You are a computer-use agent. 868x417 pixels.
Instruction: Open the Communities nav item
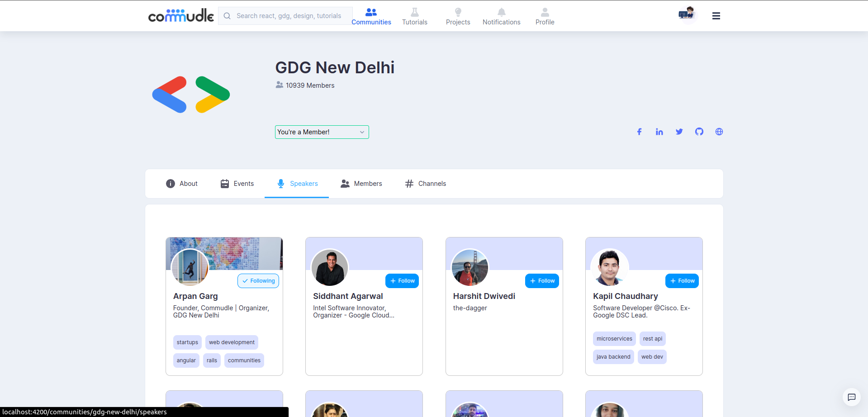[x=371, y=16]
